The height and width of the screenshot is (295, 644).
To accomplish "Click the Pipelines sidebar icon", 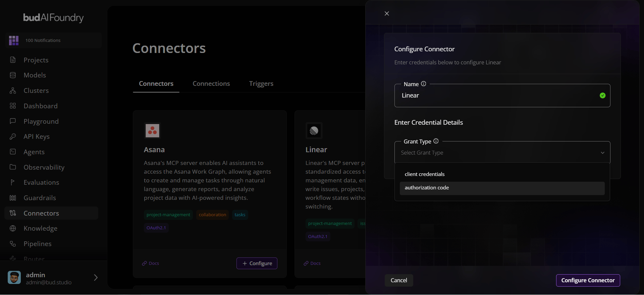I will 13,244.
